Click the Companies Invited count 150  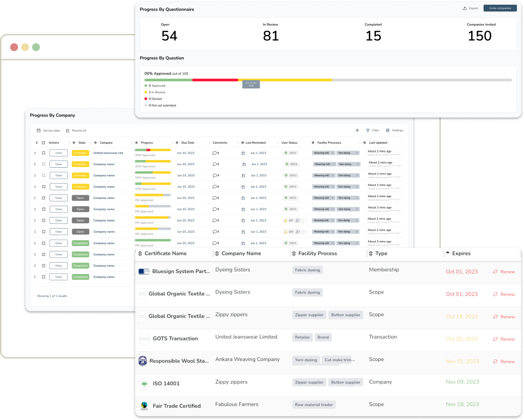pos(480,36)
